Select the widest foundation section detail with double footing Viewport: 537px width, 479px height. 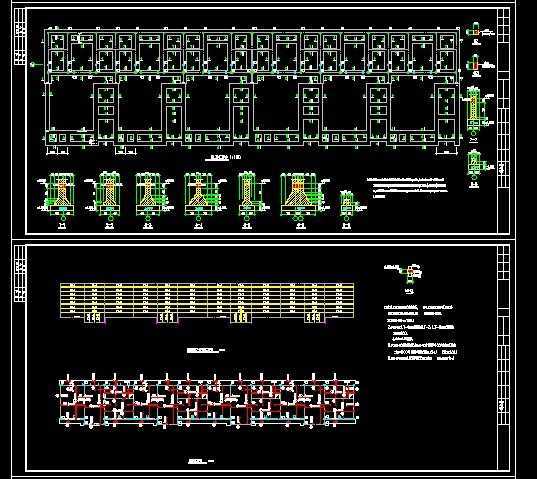coord(305,200)
